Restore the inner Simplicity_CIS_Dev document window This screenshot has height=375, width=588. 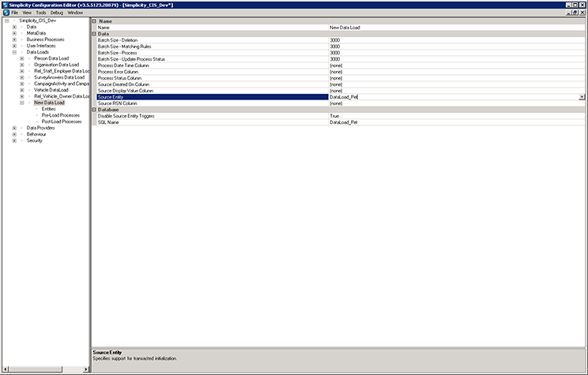coord(575,13)
